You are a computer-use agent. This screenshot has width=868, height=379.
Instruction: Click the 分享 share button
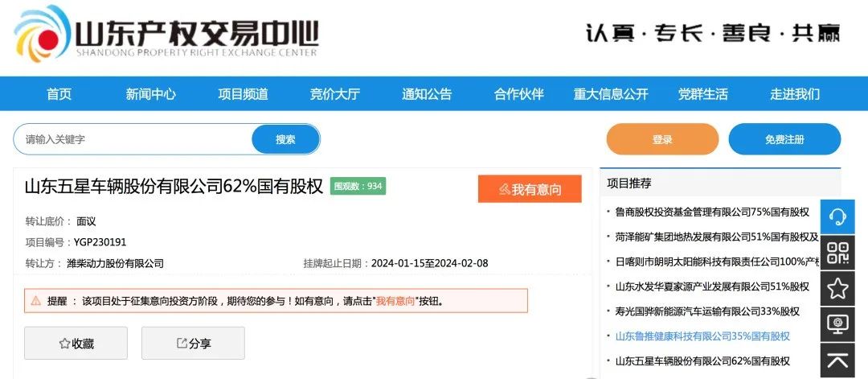tap(193, 344)
